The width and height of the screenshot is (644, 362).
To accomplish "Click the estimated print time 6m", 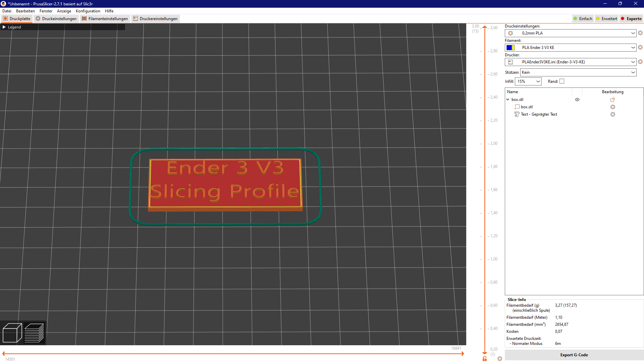I will pyautogui.click(x=558, y=344).
